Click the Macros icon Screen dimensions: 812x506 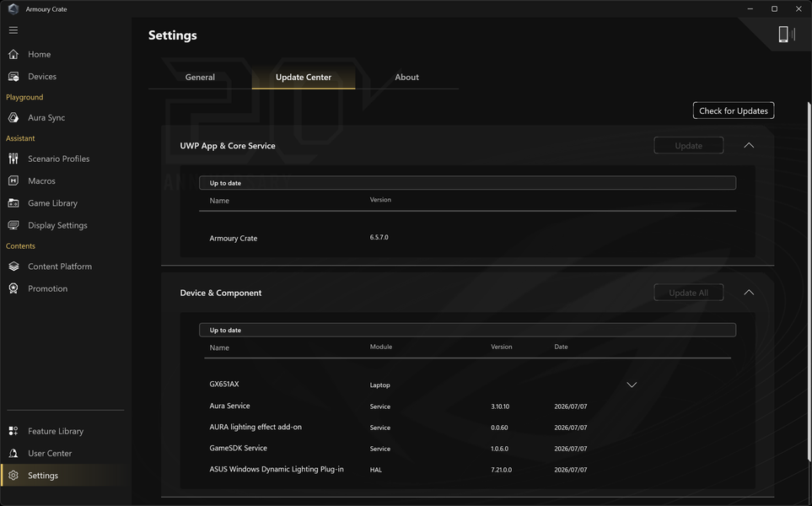(13, 180)
